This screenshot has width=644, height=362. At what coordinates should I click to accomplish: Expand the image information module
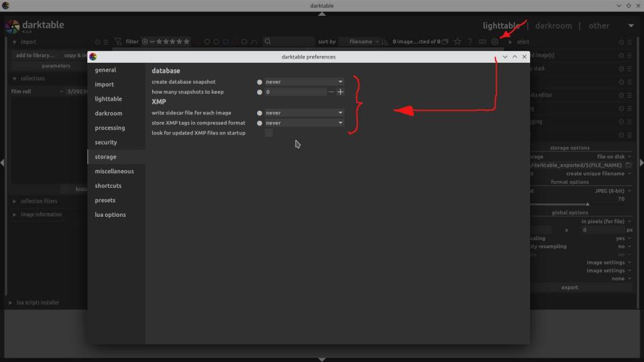pos(14,215)
